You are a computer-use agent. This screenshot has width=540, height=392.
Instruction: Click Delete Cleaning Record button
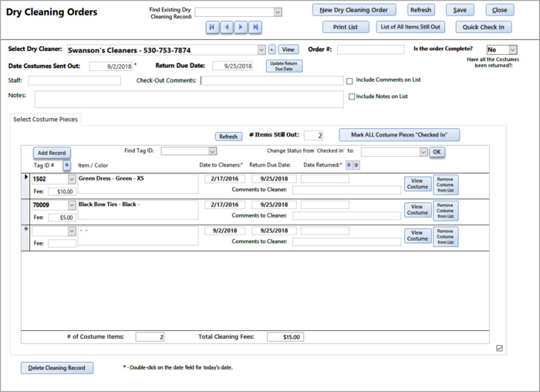pos(57,368)
